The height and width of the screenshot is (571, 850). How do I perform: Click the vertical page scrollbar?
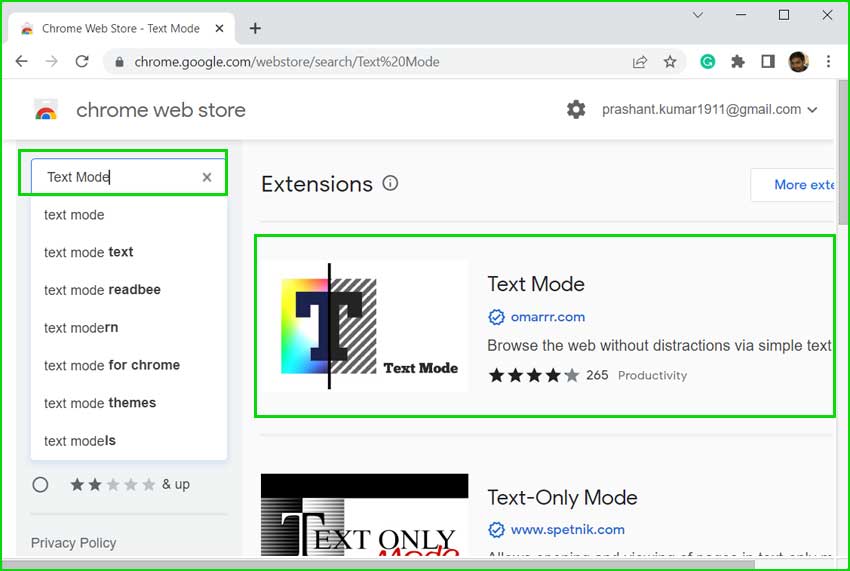(x=843, y=152)
